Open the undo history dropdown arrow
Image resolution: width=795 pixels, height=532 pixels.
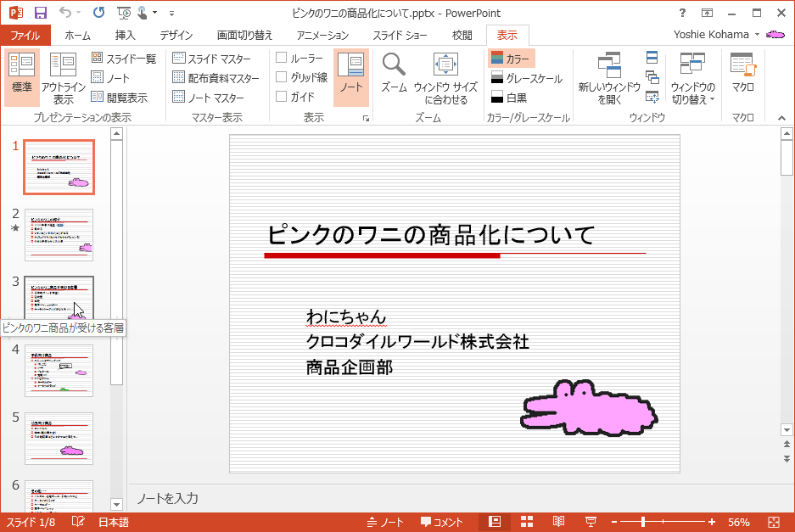[79, 13]
